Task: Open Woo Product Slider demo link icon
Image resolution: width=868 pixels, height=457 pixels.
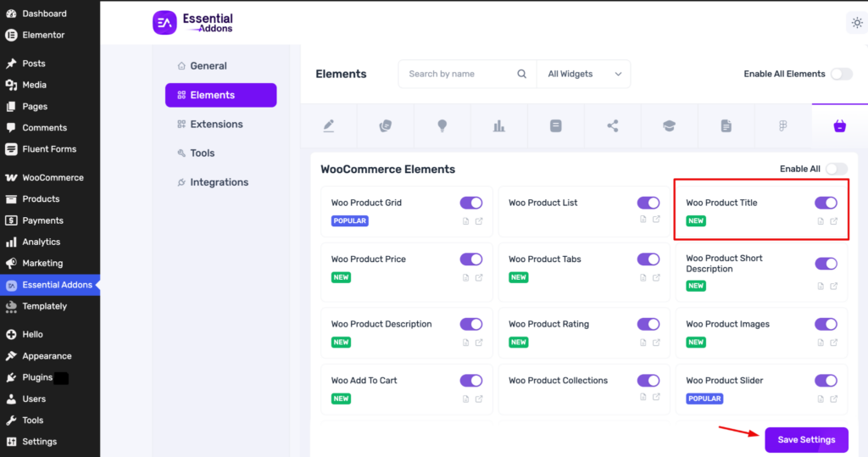Action: [834, 398]
